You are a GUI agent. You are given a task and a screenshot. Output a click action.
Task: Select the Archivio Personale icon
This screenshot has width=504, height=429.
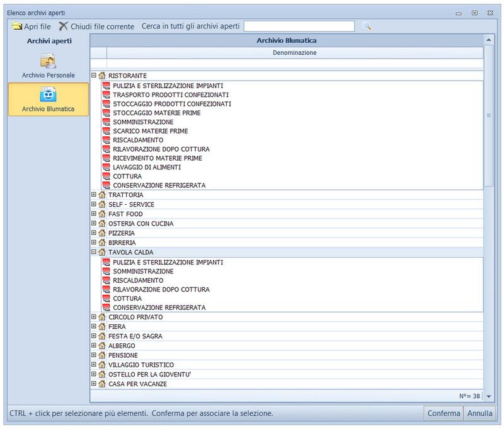[x=49, y=61]
